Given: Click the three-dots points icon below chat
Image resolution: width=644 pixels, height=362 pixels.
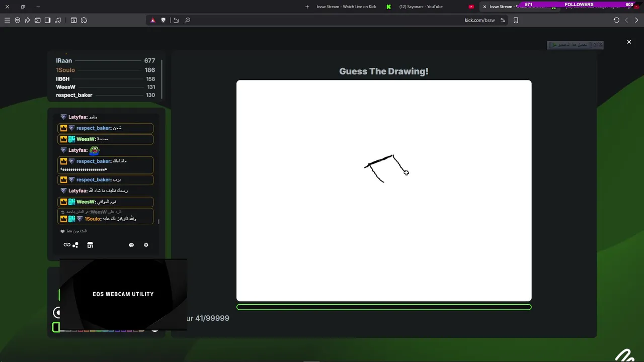Looking at the screenshot, I should (75, 245).
